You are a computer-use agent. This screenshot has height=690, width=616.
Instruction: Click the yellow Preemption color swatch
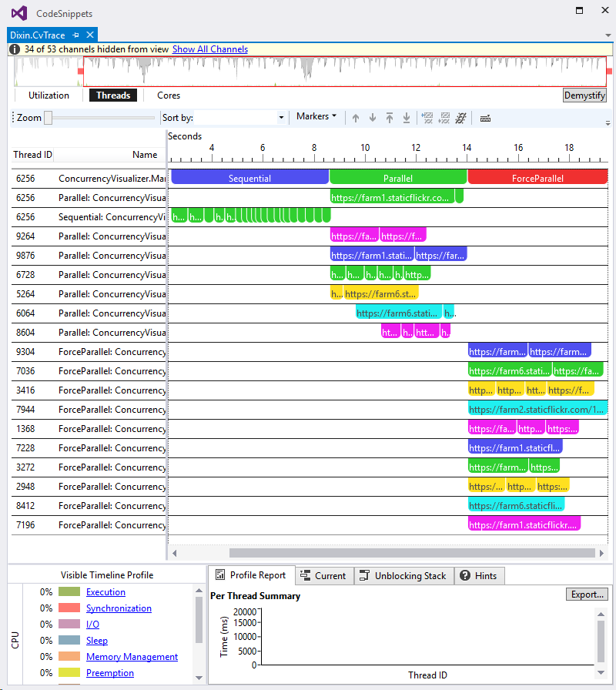pyautogui.click(x=69, y=672)
